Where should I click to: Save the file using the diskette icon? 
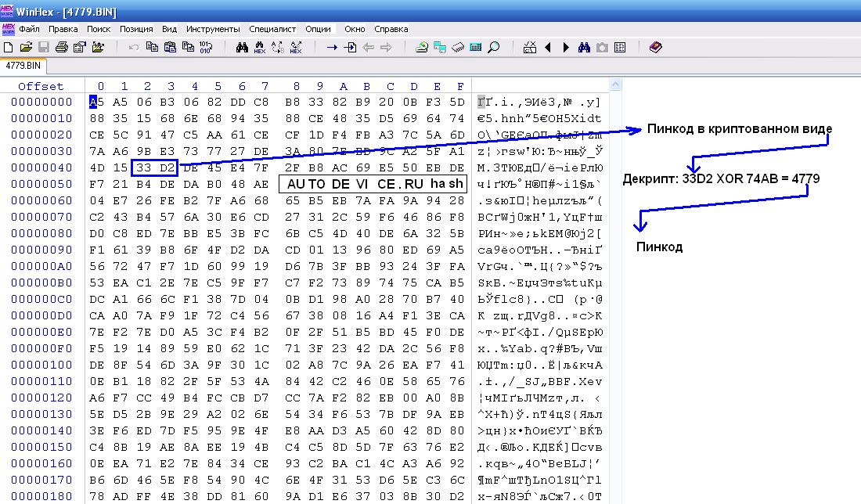[x=43, y=48]
